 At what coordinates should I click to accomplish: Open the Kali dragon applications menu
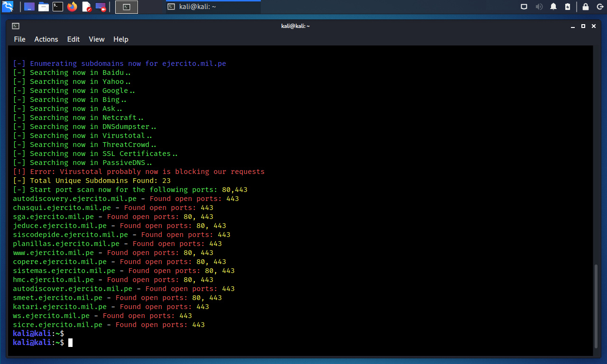pyautogui.click(x=8, y=7)
